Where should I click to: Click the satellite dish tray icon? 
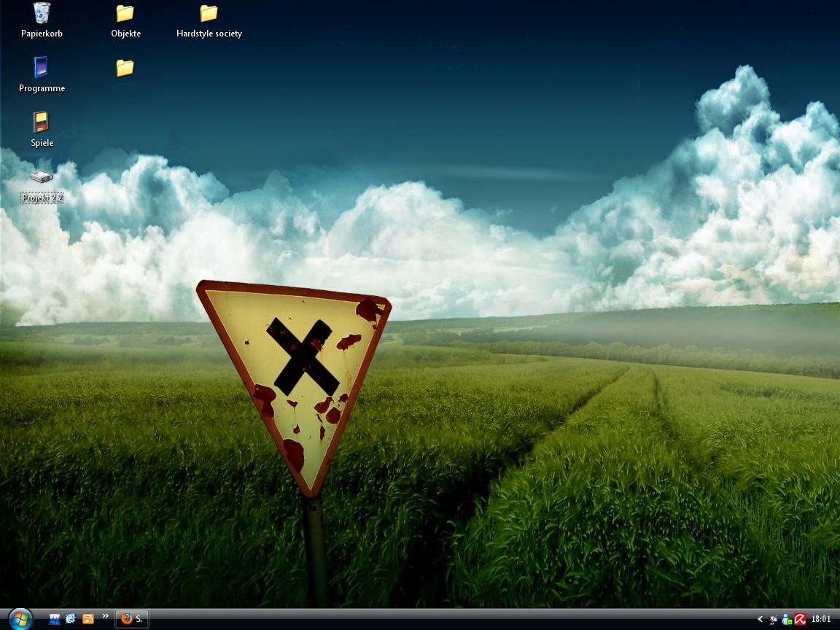pyautogui.click(x=774, y=620)
